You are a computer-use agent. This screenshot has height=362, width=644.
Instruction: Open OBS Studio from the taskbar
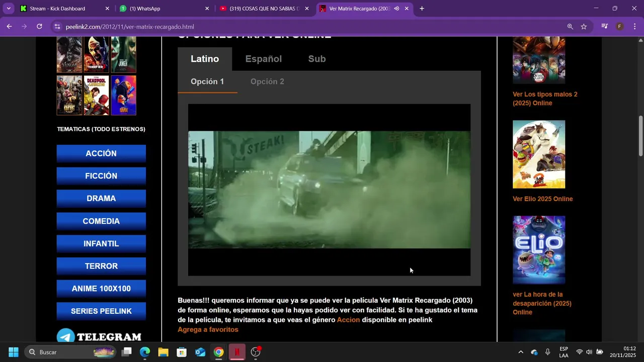point(256,352)
